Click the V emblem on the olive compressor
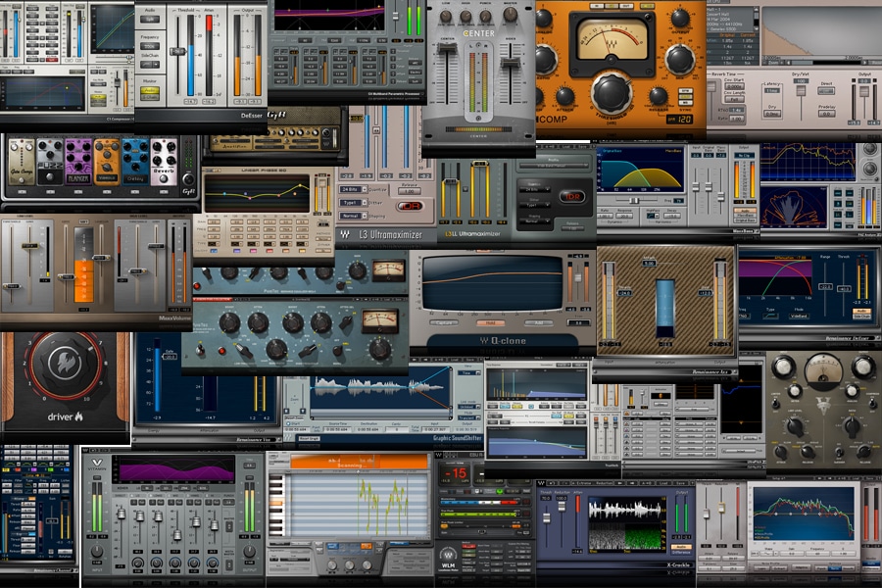This screenshot has height=588, width=882. 822,407
